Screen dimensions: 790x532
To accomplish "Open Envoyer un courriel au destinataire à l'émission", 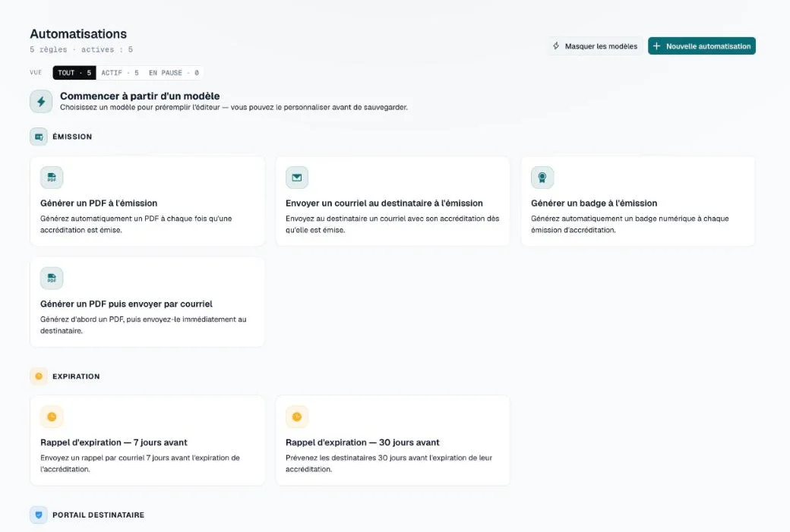I will tap(393, 201).
